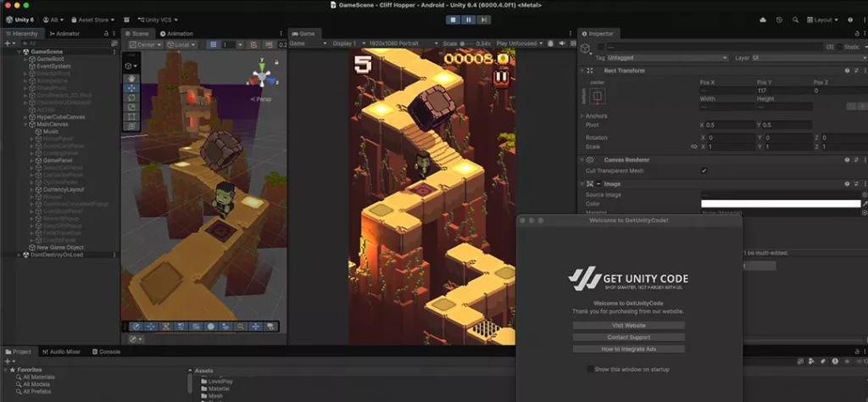Open the Package Manager box icon
Image resolution: width=868 pixels, height=402 pixels.
click(x=127, y=20)
